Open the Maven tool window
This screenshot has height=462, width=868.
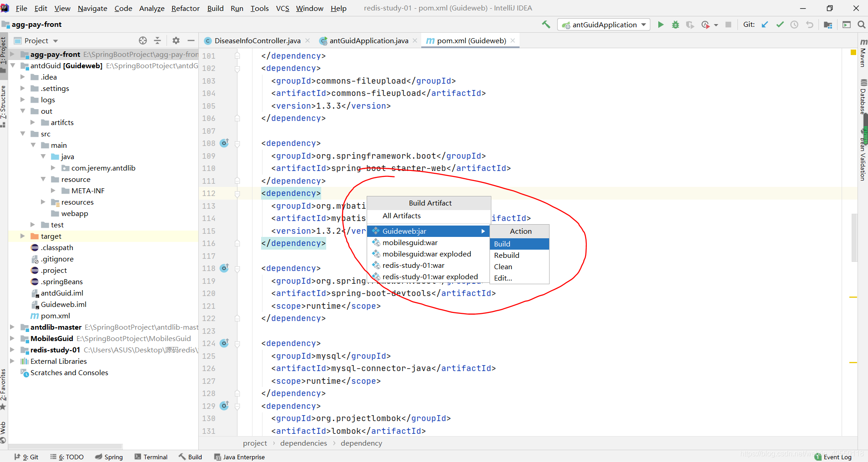pos(863,53)
